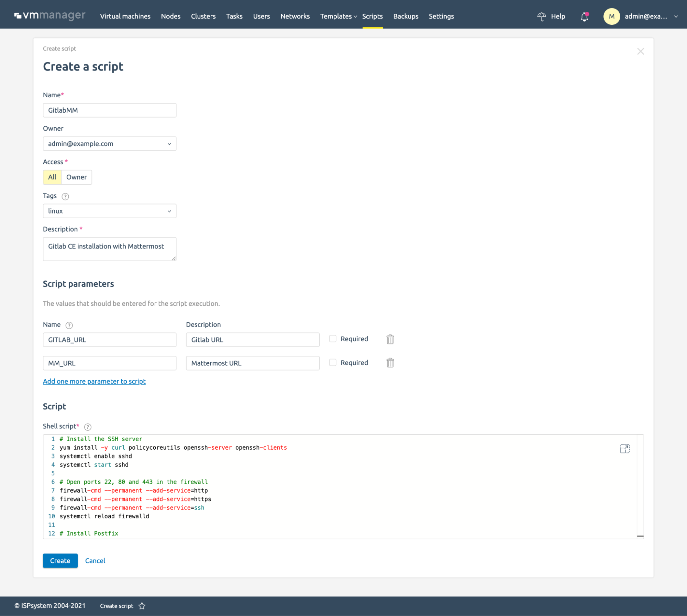
Task: Click script line systemctl reload firewalld
Action: tap(104, 516)
